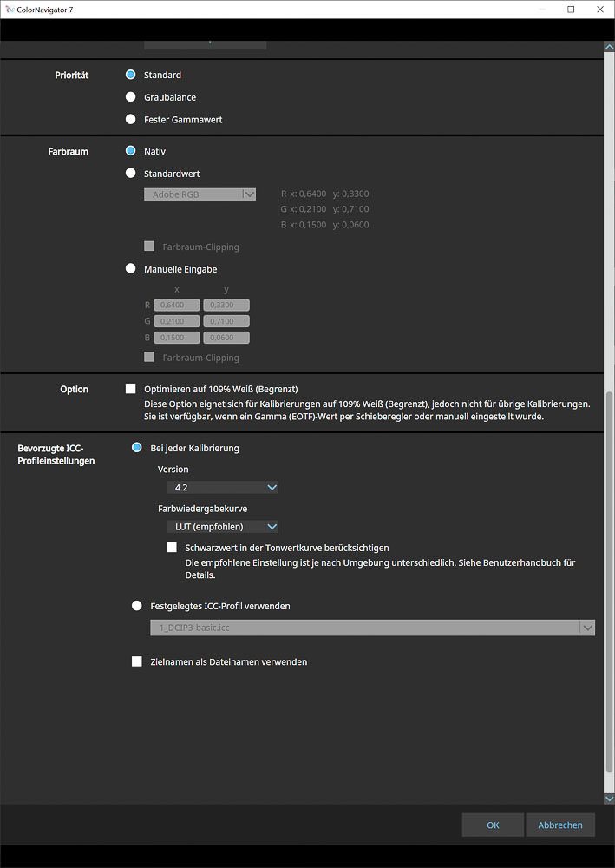615x868 pixels.
Task: Confirm settings with OK button
Action: pyautogui.click(x=493, y=825)
